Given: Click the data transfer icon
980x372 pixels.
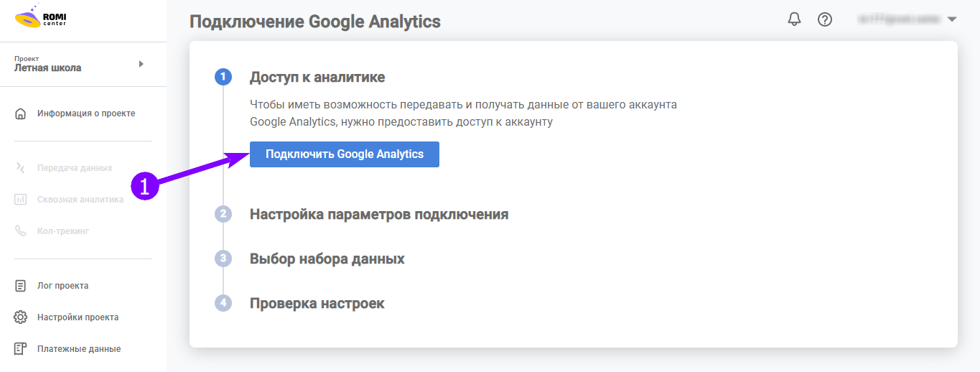Looking at the screenshot, I should (x=21, y=168).
